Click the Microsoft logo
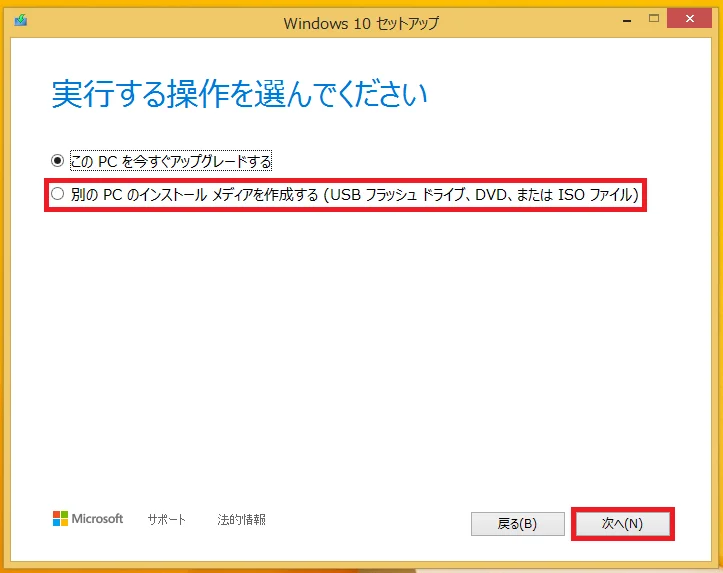This screenshot has height=573, width=723. pyautogui.click(x=88, y=519)
